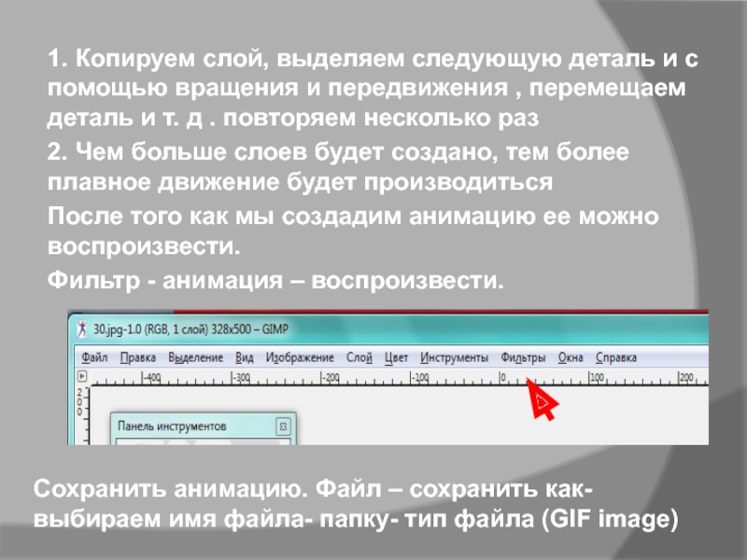This screenshot has height=560, width=747.
Task: Open the Выделение menu
Action: click(195, 357)
